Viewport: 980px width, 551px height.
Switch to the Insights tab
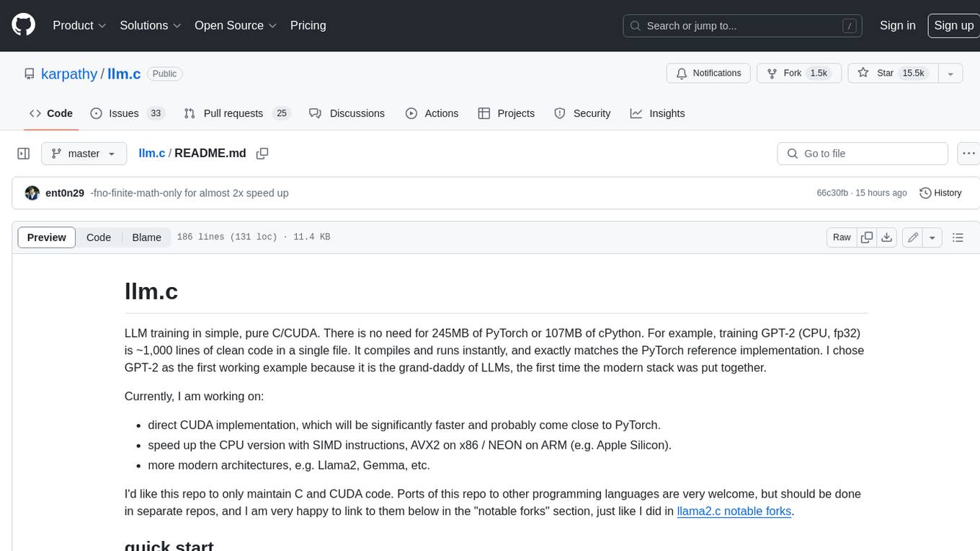point(657,113)
